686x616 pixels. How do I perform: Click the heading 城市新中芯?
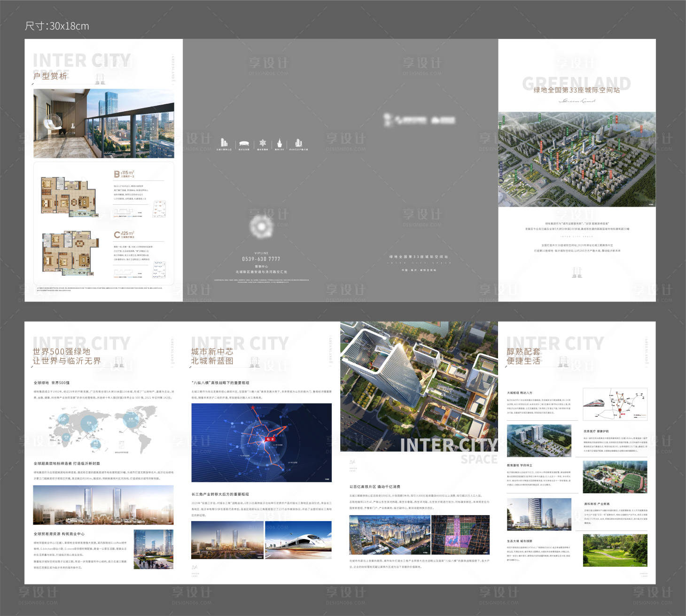212,351
